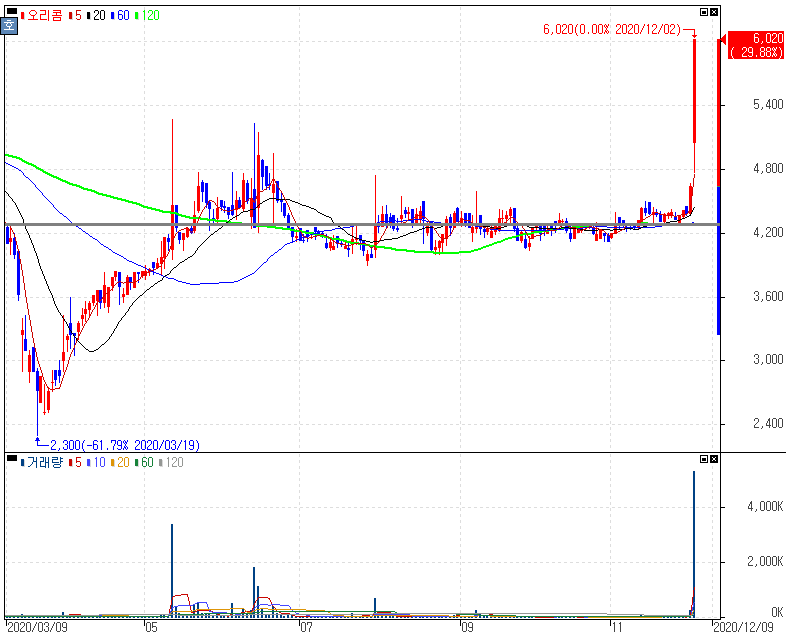
Task: Click the 3,000 price axis label
Action: (x=768, y=360)
